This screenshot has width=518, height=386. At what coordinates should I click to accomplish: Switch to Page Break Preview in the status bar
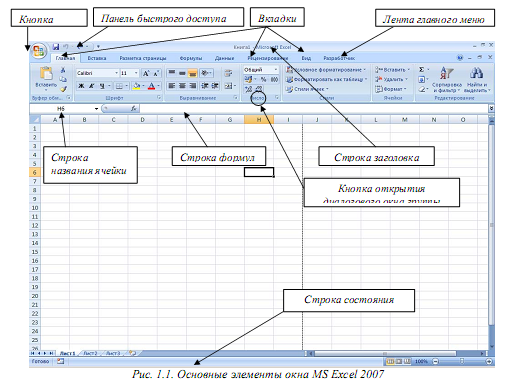[x=407, y=361]
